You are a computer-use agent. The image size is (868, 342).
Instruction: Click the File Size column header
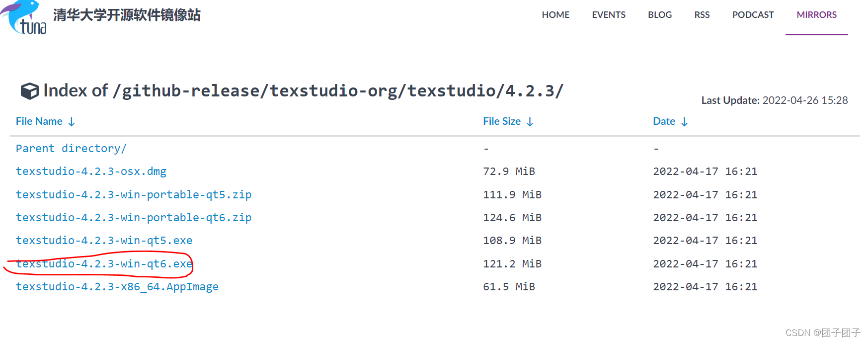[502, 121]
